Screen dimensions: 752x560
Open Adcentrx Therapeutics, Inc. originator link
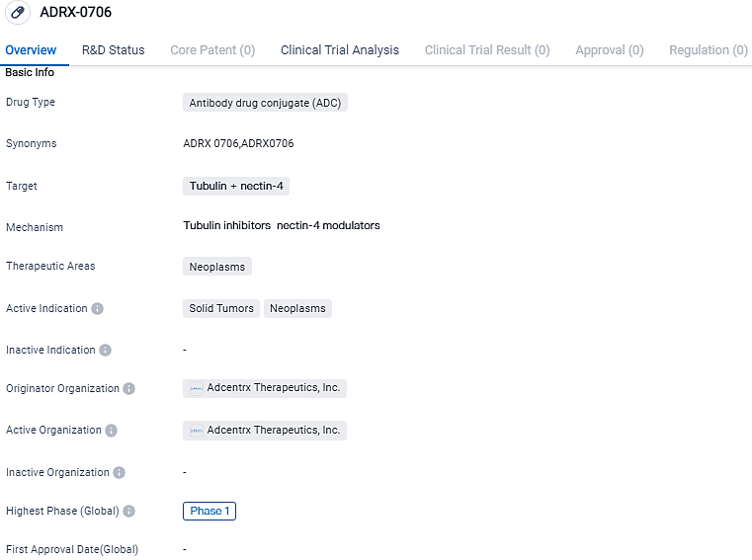point(273,388)
